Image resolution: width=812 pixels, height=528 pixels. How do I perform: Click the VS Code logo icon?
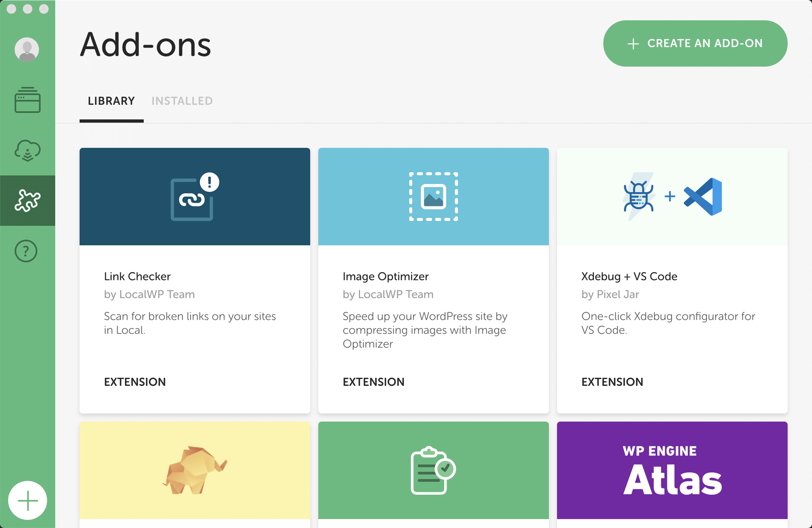pos(703,197)
